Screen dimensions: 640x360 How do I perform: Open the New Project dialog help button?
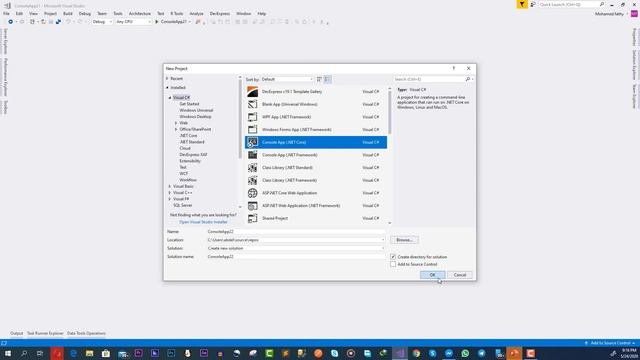[453, 69]
